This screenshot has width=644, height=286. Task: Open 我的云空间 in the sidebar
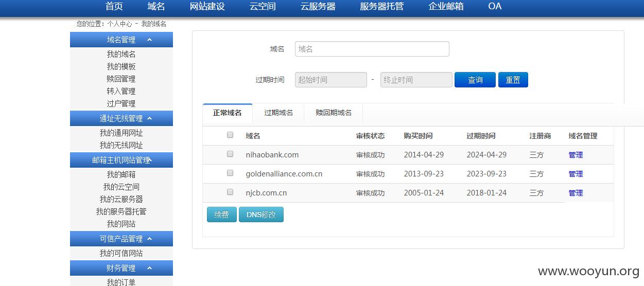pos(121,187)
